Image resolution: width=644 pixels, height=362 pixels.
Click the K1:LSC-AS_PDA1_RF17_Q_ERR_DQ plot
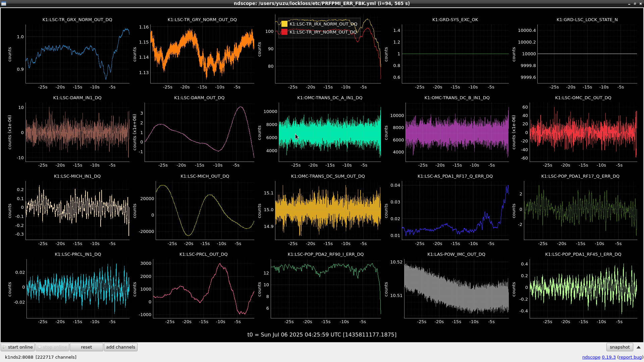coord(455,210)
